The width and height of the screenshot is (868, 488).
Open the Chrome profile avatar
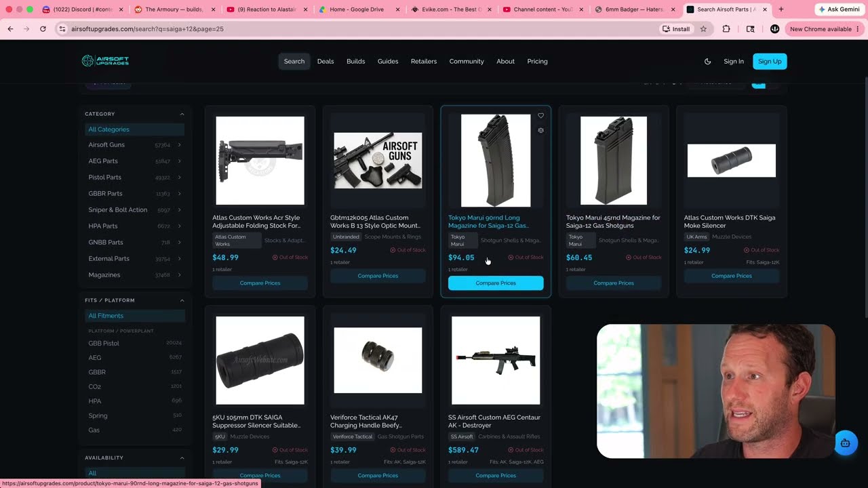click(774, 29)
